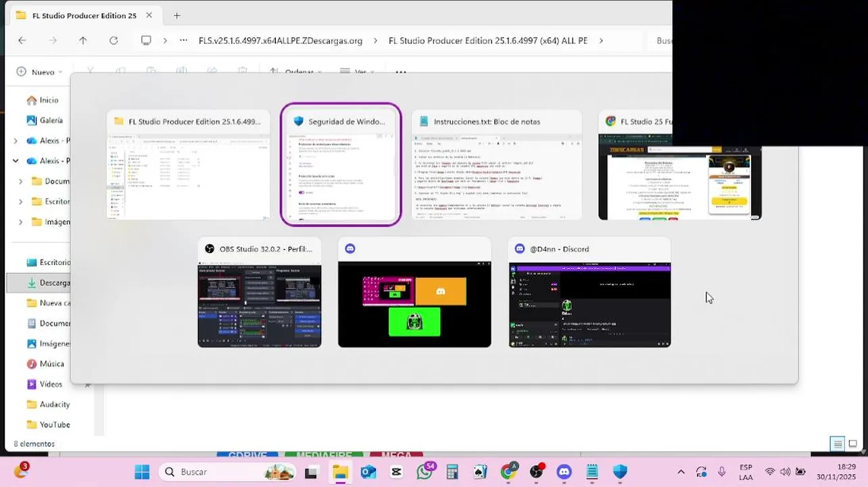Open the Audacity folder in navigation pane
868x487 pixels.
tap(47, 404)
